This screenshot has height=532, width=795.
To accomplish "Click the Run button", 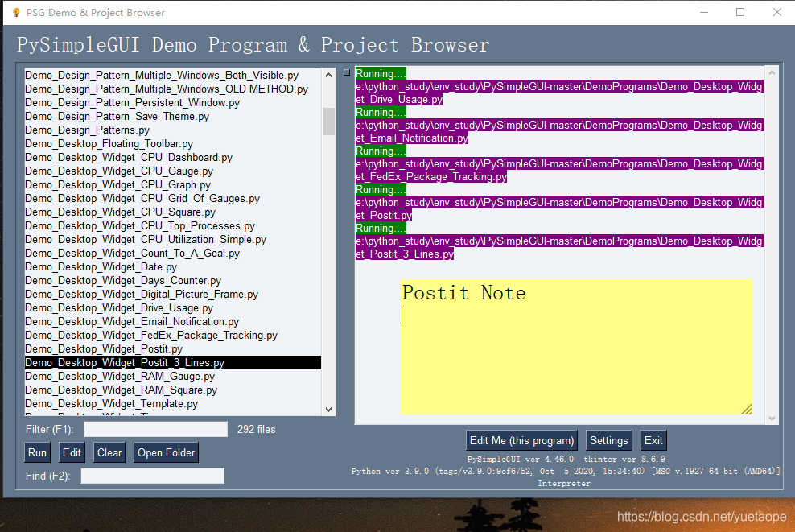I will (38, 452).
